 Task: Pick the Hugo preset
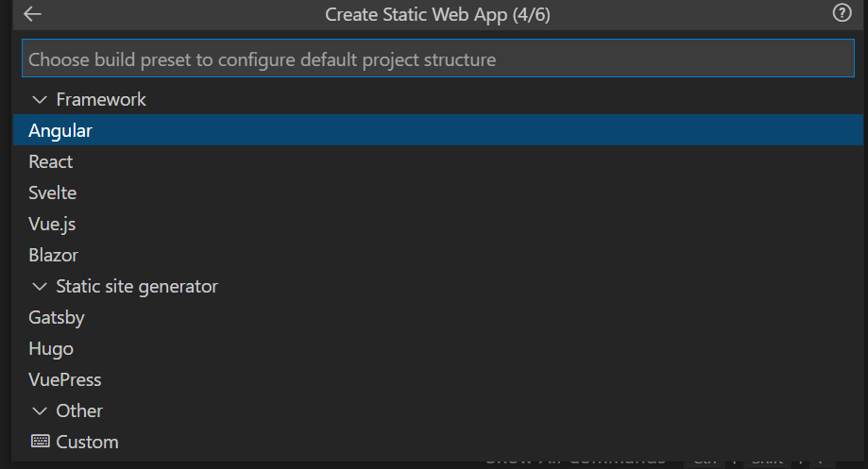tap(51, 348)
